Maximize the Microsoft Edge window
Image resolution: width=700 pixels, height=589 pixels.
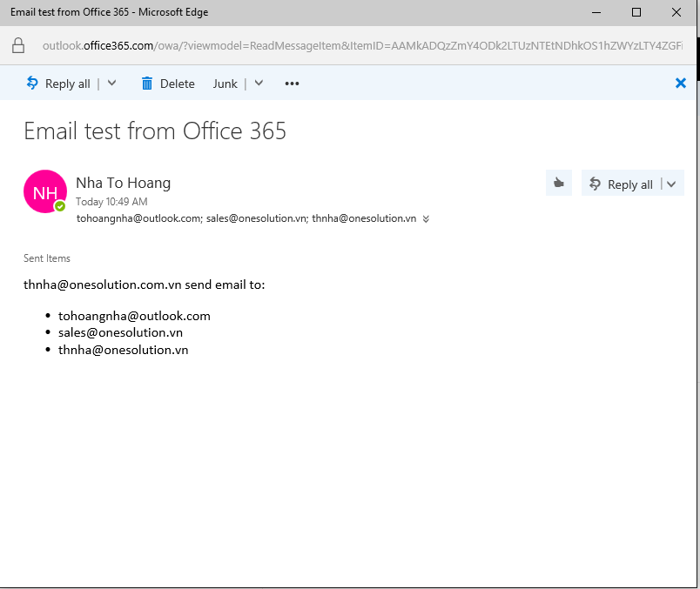pos(636,12)
